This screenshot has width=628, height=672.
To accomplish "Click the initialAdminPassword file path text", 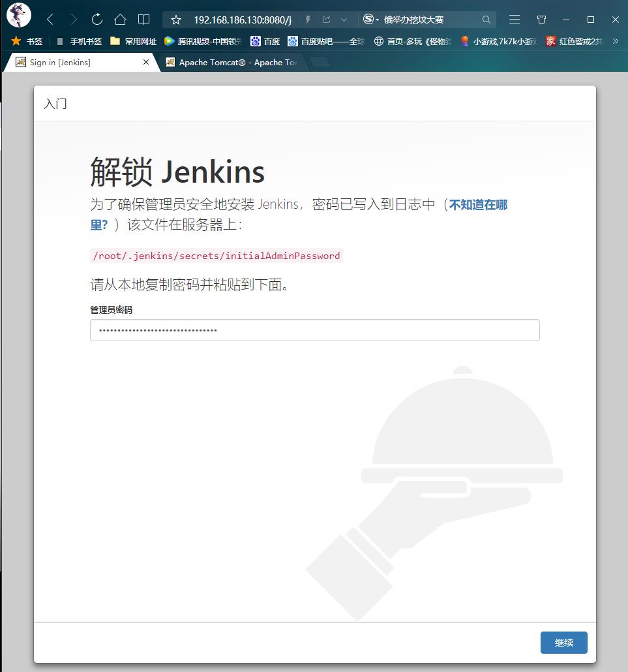I will point(217,256).
